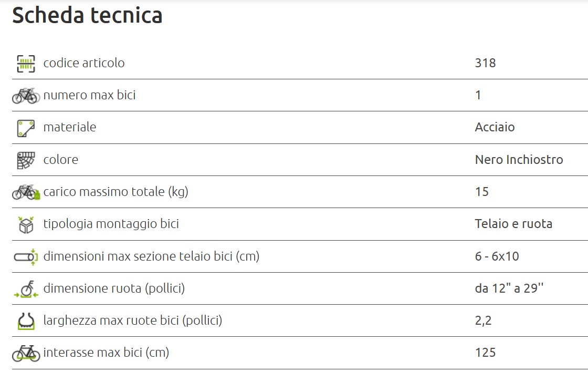
Task: Click the bike wheelbase icon for interasse
Action: (26, 353)
